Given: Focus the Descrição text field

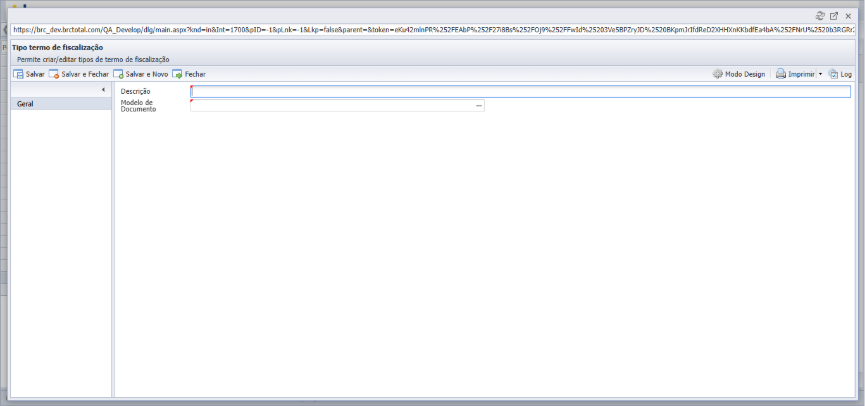Looking at the screenshot, I should click(520, 92).
